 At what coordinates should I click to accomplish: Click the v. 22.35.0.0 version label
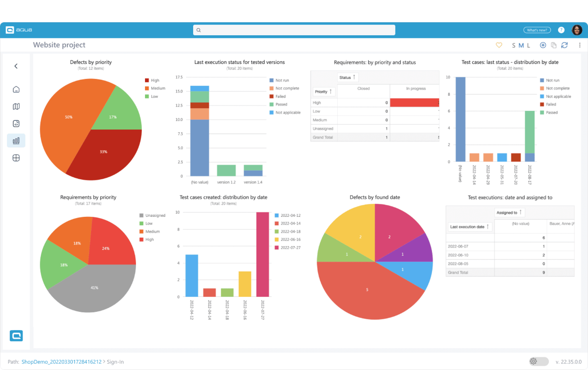click(569, 362)
